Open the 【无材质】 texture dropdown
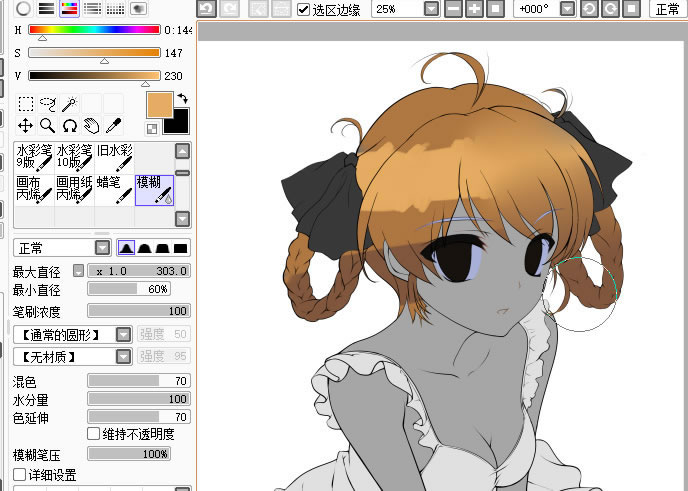The height and width of the screenshot is (491, 688). pos(123,356)
